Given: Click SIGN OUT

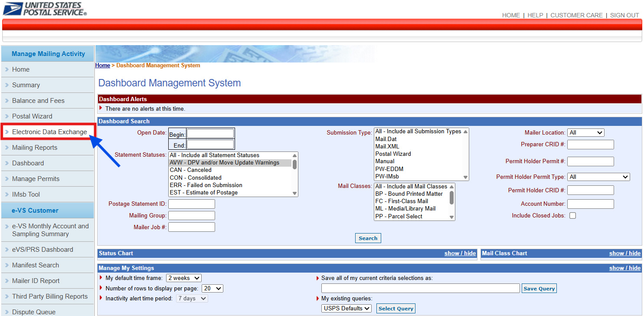Looking at the screenshot, I should coord(624,15).
